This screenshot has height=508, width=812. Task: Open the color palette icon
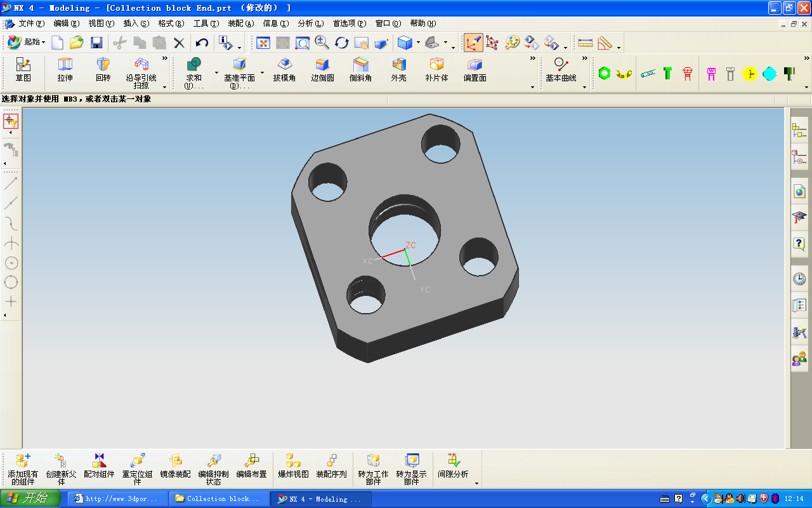click(x=512, y=43)
